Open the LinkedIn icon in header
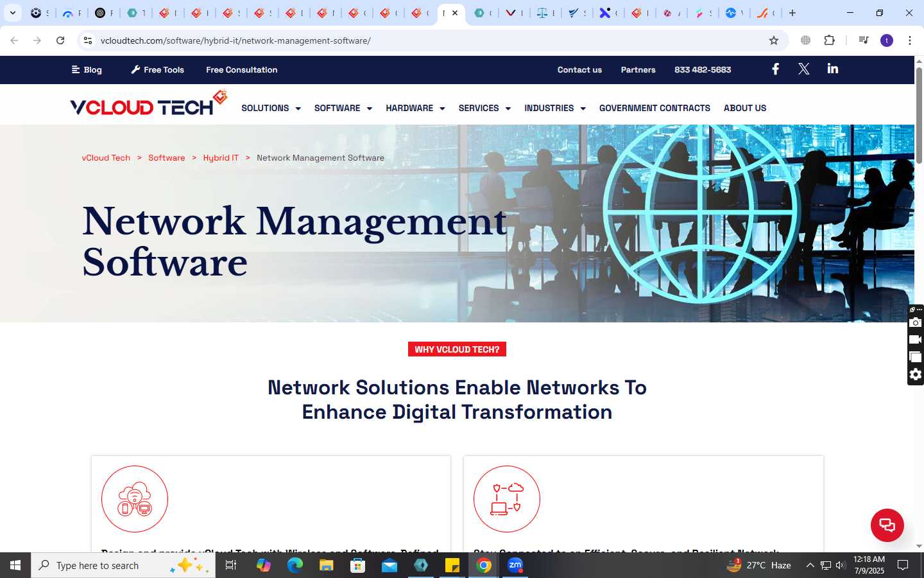 pos(833,69)
